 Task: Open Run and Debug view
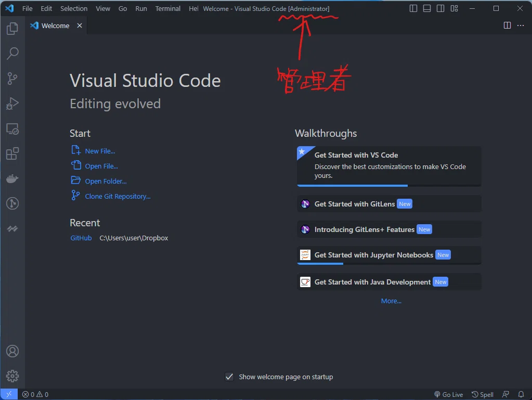pyautogui.click(x=12, y=104)
